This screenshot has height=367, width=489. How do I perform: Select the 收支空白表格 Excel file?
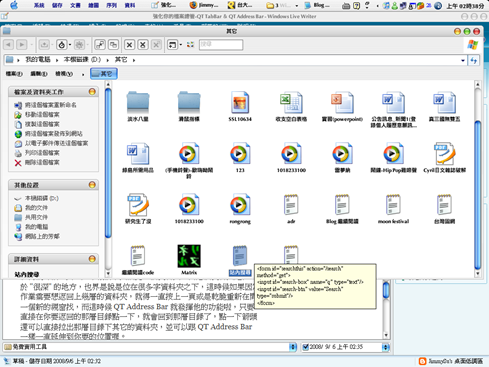tap(291, 107)
